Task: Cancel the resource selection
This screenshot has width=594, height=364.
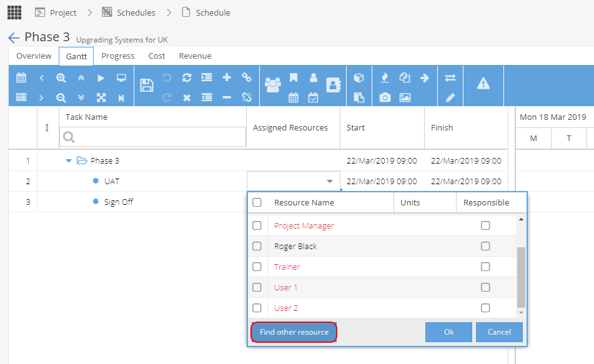Action: pos(499,332)
